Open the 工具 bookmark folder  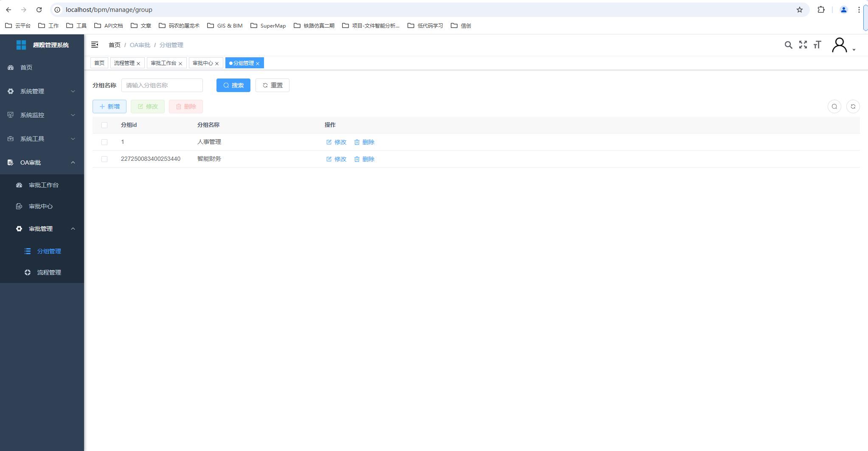[76, 25]
